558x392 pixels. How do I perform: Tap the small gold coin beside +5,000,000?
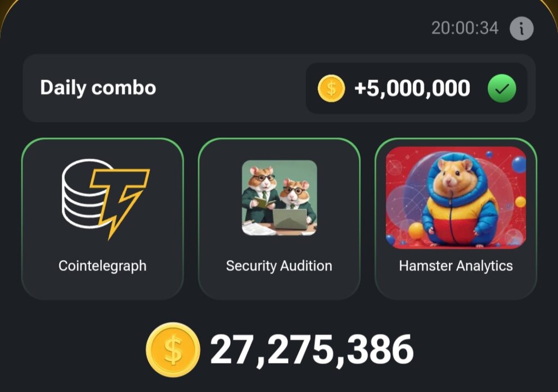tap(331, 88)
